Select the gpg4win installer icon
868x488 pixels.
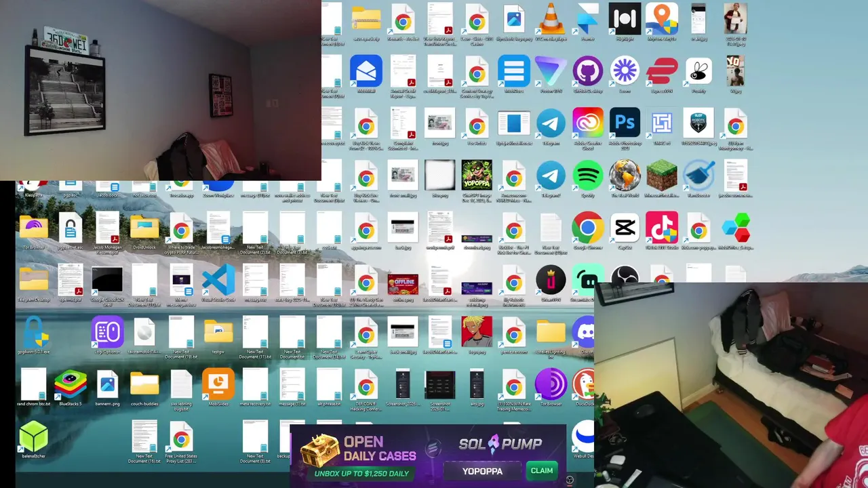(x=33, y=333)
